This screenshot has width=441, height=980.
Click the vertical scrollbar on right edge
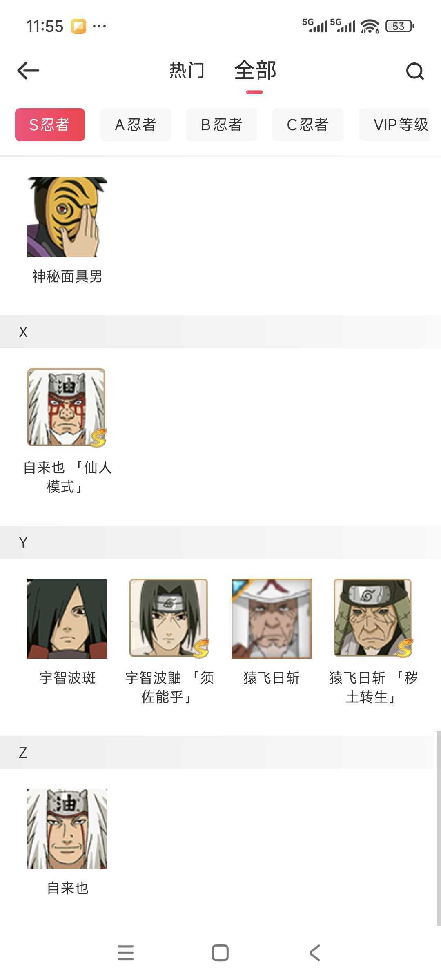click(x=439, y=829)
